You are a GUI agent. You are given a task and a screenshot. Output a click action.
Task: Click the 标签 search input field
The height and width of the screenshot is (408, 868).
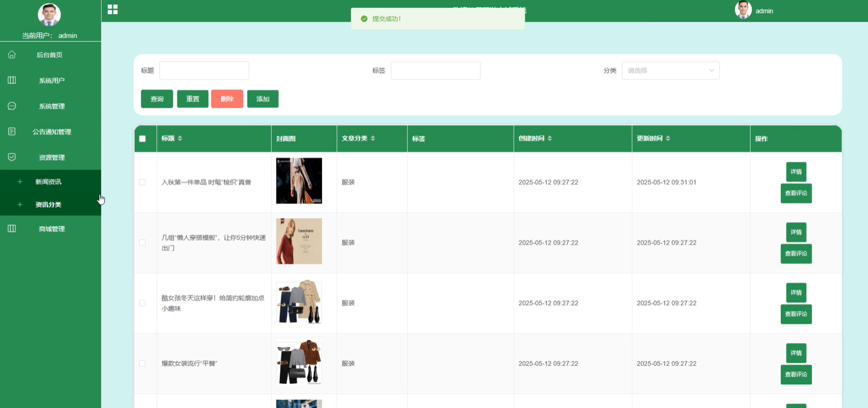(x=435, y=70)
